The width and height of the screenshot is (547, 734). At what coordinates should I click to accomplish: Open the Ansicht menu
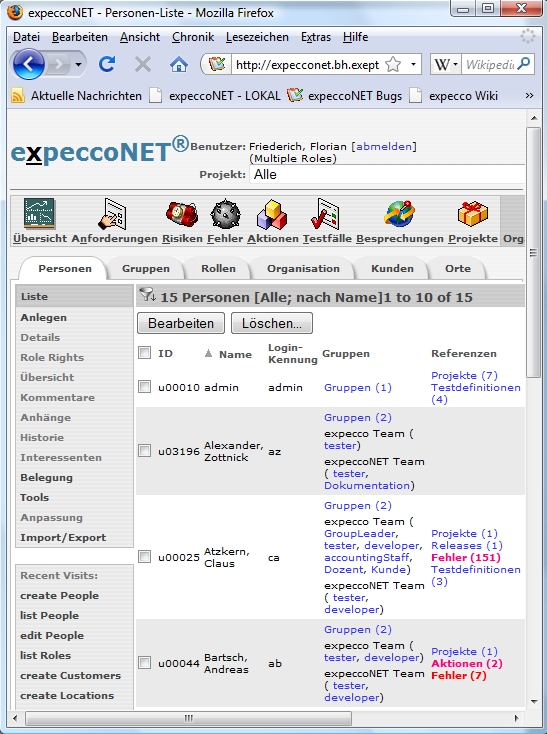tap(140, 37)
